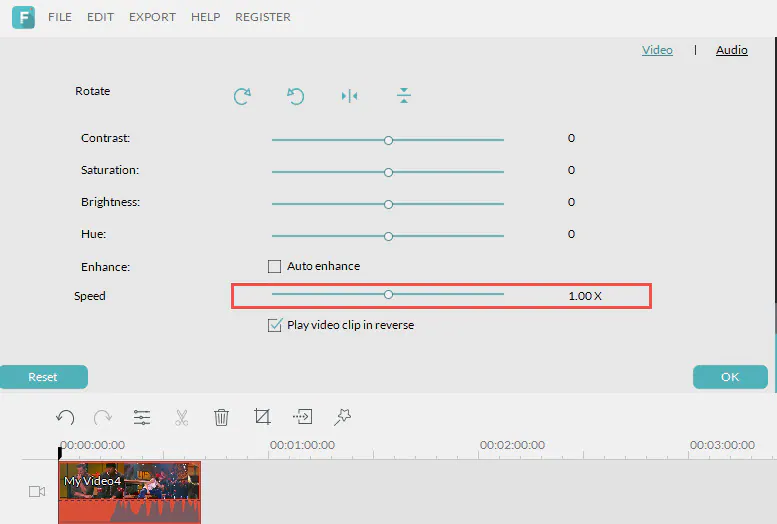Screen dimensions: 777x524
Task: Enable the Auto enhance checkbox
Action: pyautogui.click(x=274, y=267)
